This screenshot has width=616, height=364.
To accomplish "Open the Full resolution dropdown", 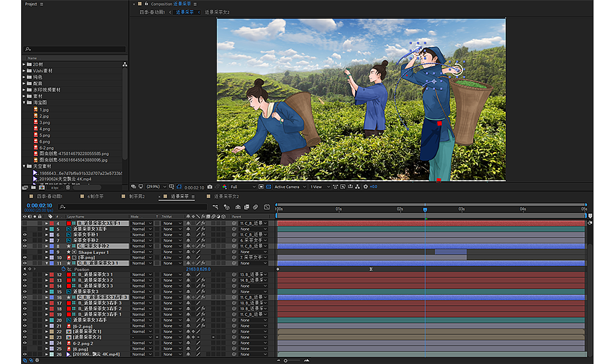I will point(243,187).
